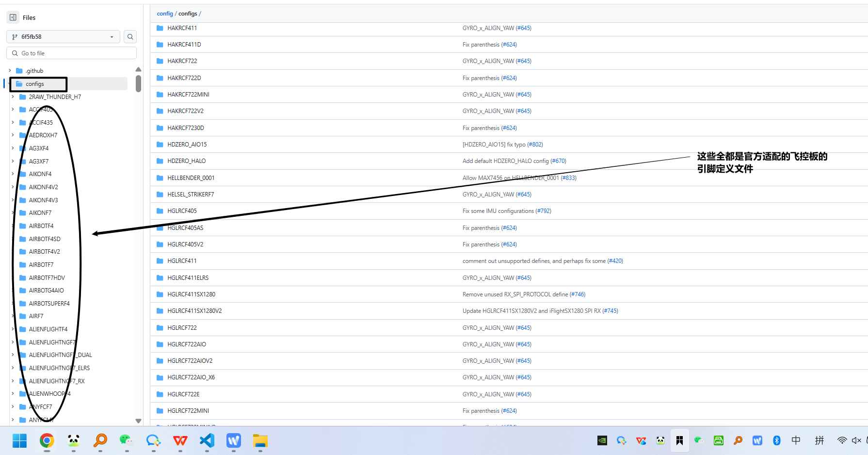The width and height of the screenshot is (868, 455).
Task: Collapse the Files side panel
Action: pyautogui.click(x=13, y=17)
